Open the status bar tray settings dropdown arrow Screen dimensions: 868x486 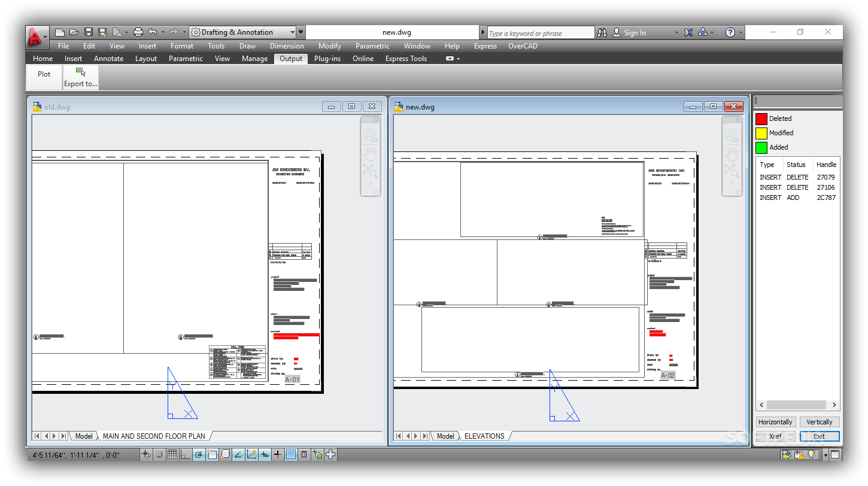pyautogui.click(x=825, y=455)
